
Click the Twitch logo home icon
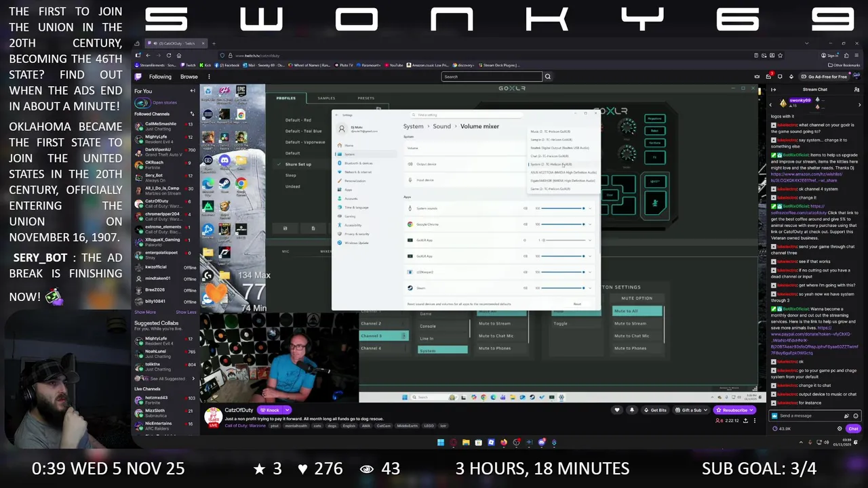(x=138, y=77)
